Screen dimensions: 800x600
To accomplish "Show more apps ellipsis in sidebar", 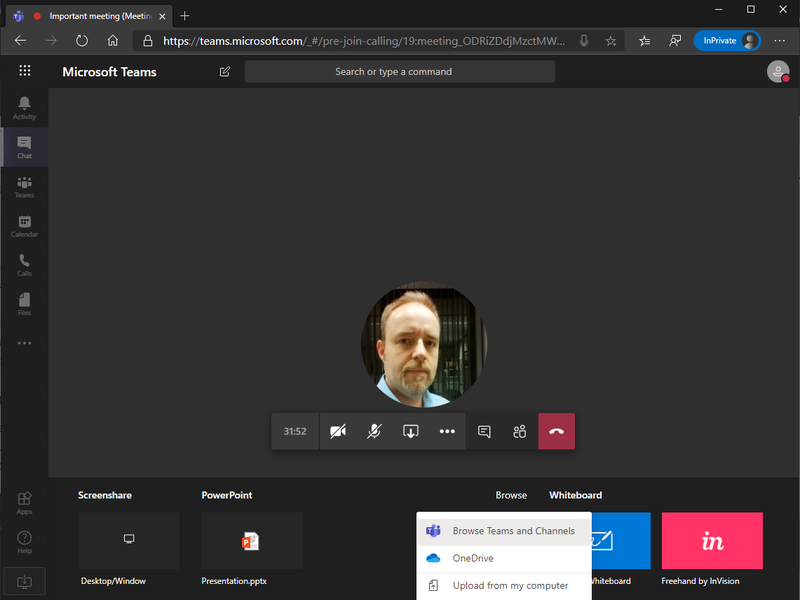I will tap(24, 343).
